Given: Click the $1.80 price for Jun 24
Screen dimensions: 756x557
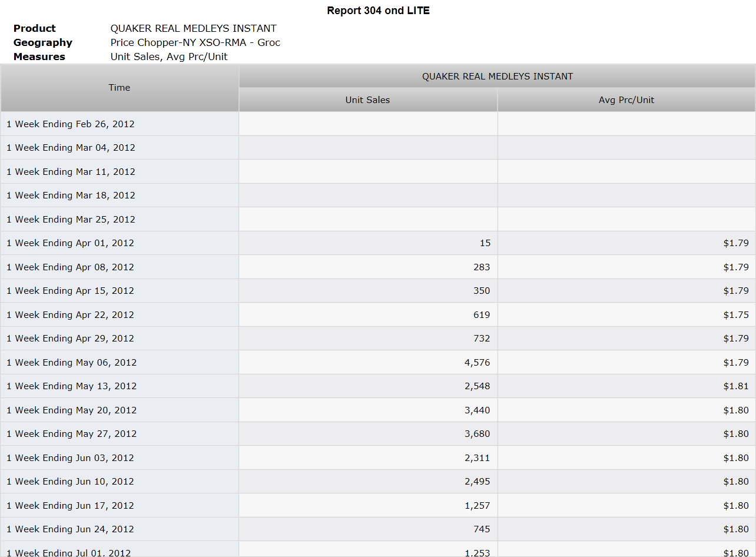Looking at the screenshot, I should 737,529.
